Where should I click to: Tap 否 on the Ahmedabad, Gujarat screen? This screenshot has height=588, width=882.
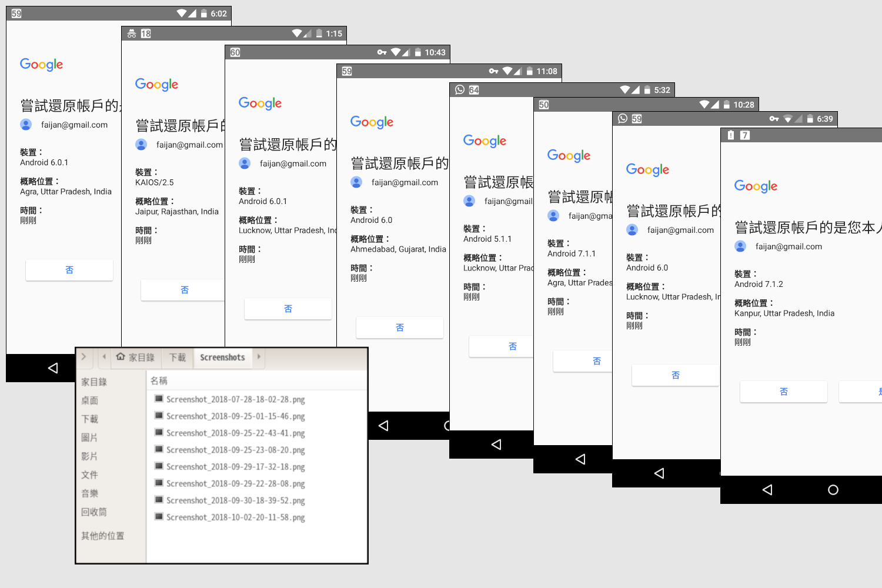pos(400,328)
